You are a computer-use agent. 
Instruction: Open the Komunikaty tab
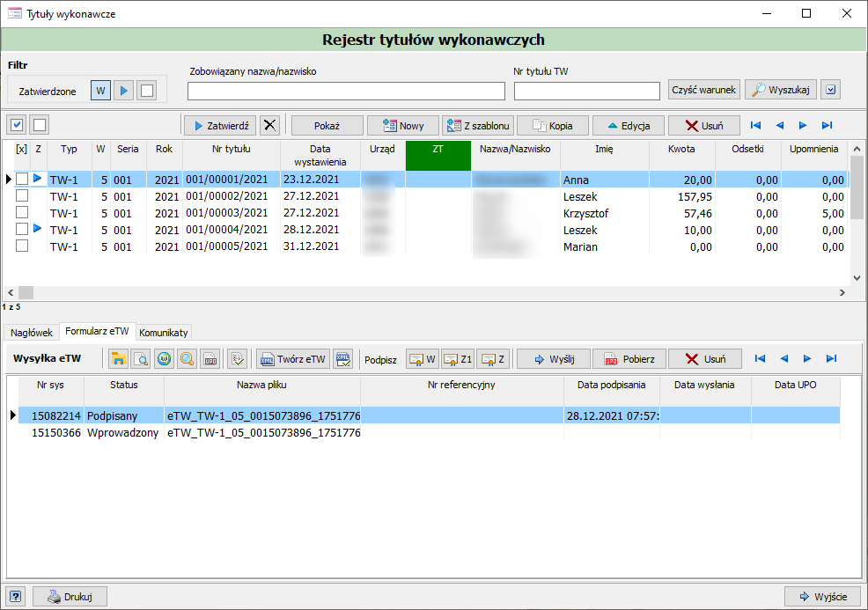click(164, 332)
